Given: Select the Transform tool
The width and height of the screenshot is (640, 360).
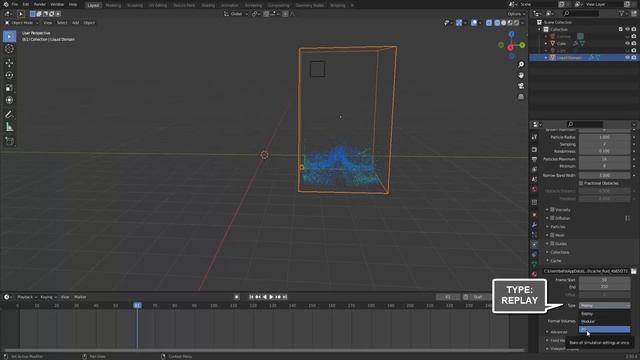Looking at the screenshot, I should coord(9,100).
